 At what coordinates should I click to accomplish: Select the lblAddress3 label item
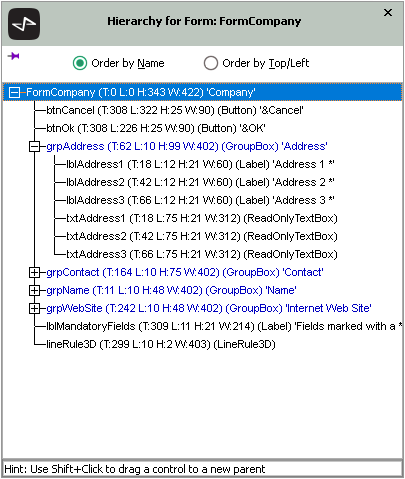pyautogui.click(x=200, y=200)
